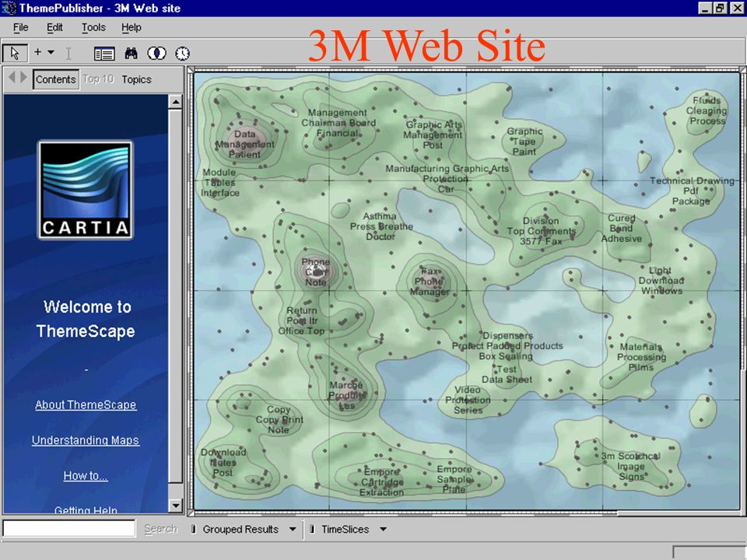Click the Download Notes Post label
This screenshot has height=560, width=747.
click(223, 462)
